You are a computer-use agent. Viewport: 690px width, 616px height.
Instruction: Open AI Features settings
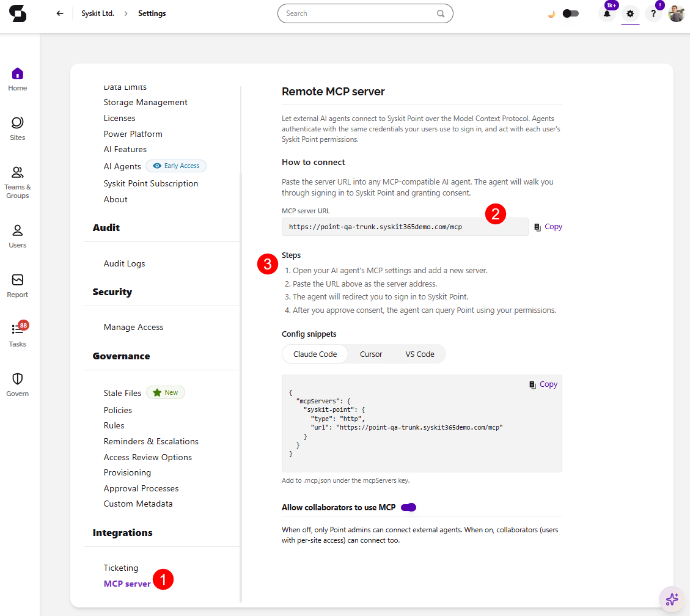click(125, 149)
